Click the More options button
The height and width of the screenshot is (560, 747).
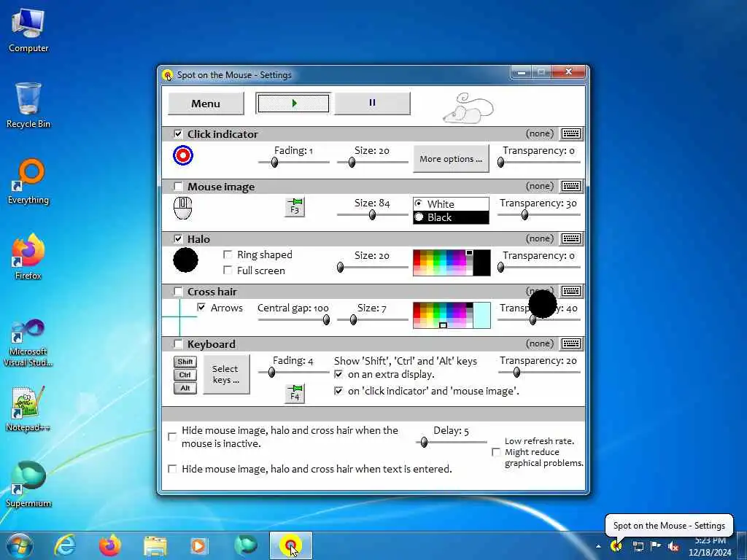tap(451, 159)
